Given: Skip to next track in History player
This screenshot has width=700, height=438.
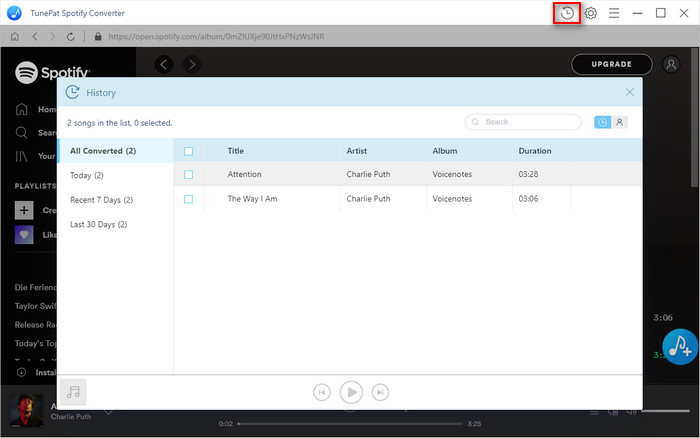Looking at the screenshot, I should tap(380, 392).
